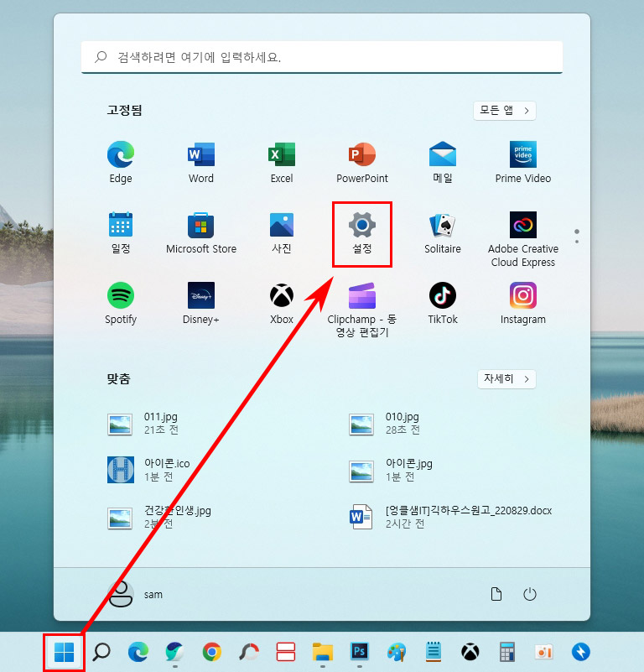The image size is (644, 672).
Task: Open the blue lightning-bolt taskbar app
Action: pos(580,652)
